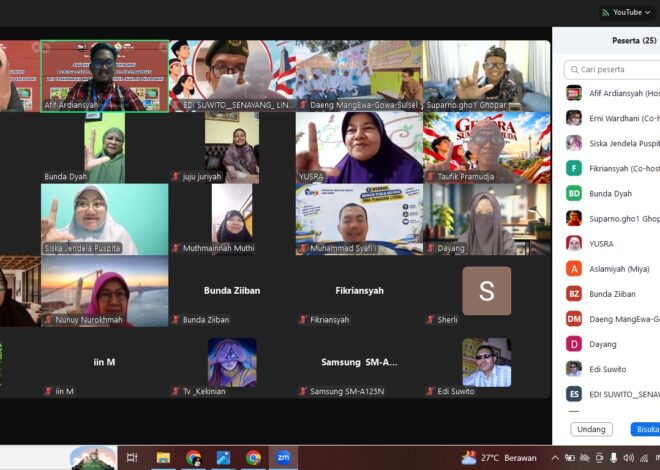Select Suparno.gho1 Ghopar video tile
Screen dimensions: 660x470
pos(487,76)
